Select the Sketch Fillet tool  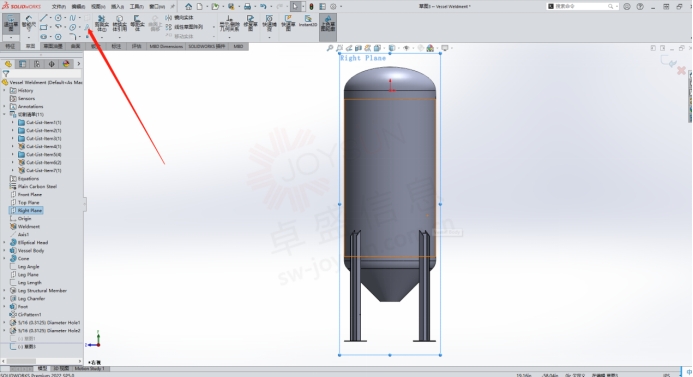(x=72, y=37)
